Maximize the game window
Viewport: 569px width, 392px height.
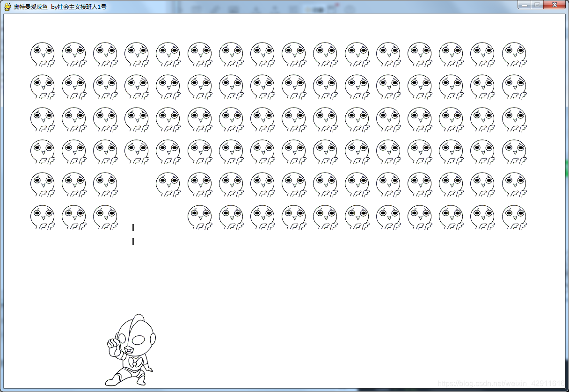tap(537, 5)
